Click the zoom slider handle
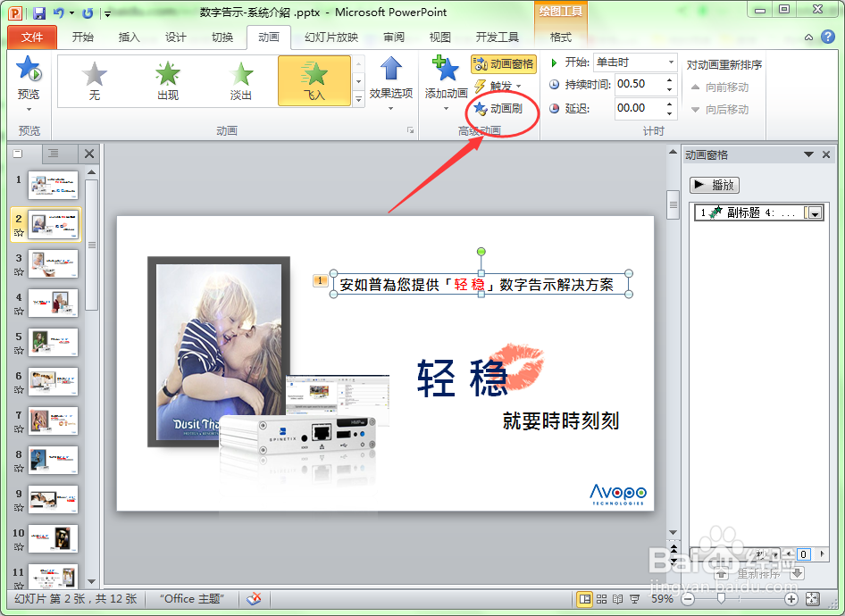 pos(721,599)
